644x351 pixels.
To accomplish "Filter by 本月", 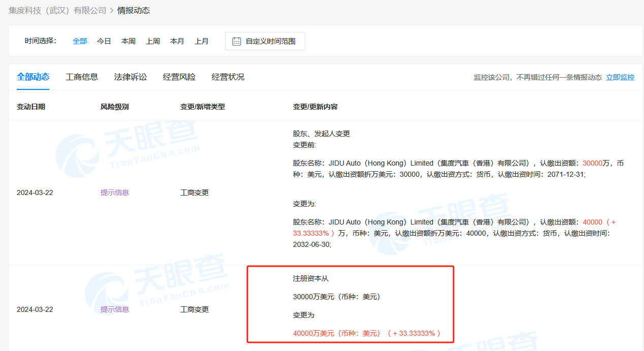I will (177, 41).
